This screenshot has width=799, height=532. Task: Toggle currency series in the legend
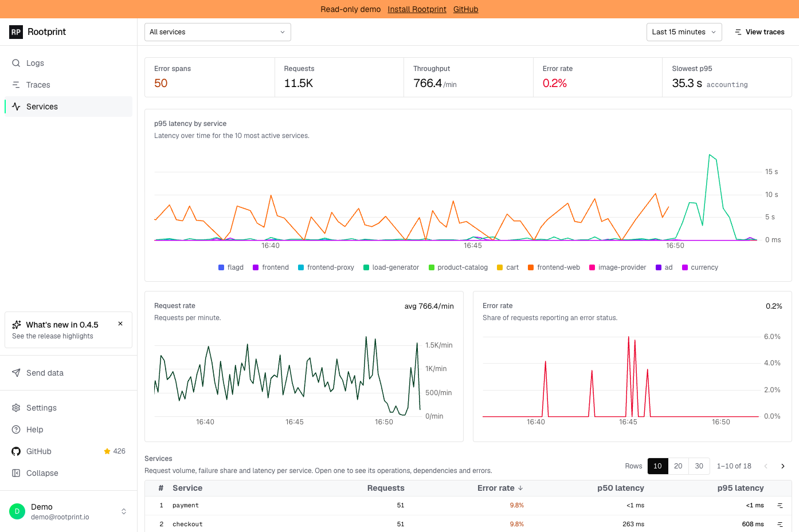click(x=700, y=267)
